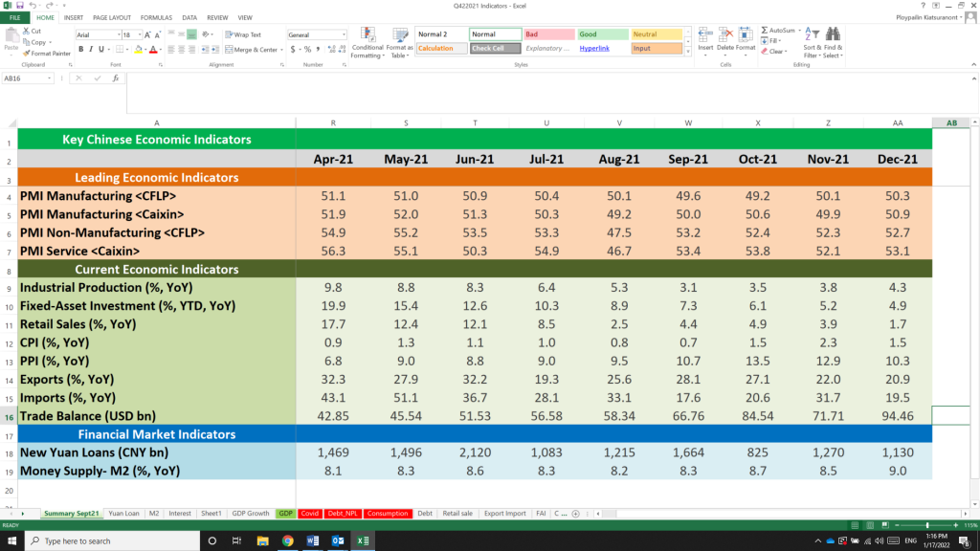This screenshot has height=551, width=980.
Task: Click the Merge & Center button
Action: click(253, 50)
